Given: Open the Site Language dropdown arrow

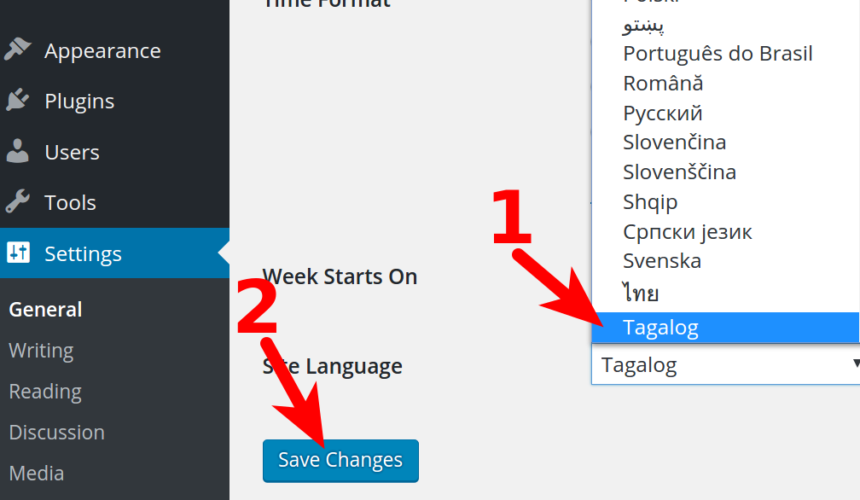Looking at the screenshot, I should pyautogui.click(x=855, y=363).
